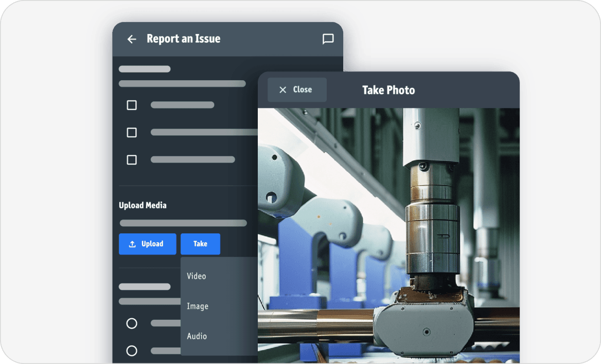Image resolution: width=601 pixels, height=364 pixels.
Task: Click the progress bar under Upload Media
Action: click(x=183, y=223)
